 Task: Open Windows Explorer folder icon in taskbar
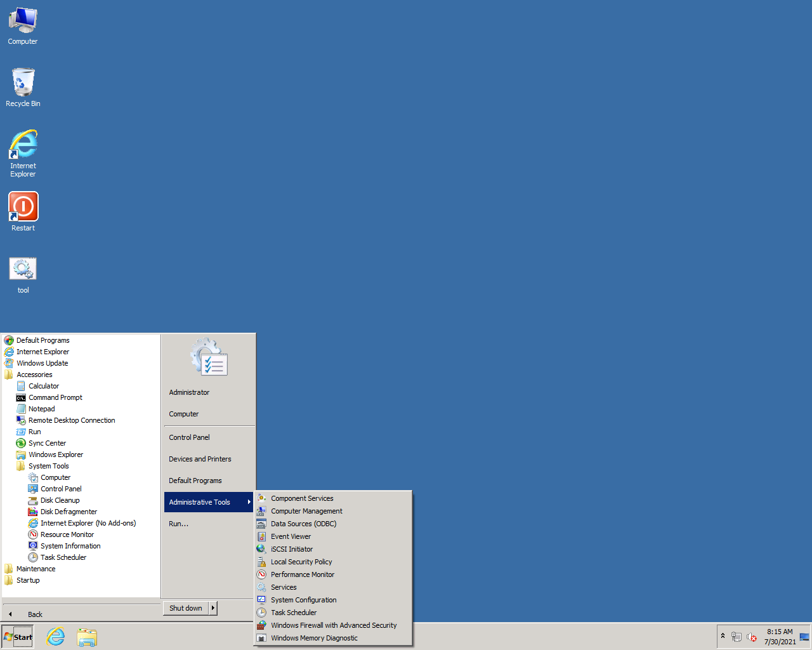87,637
